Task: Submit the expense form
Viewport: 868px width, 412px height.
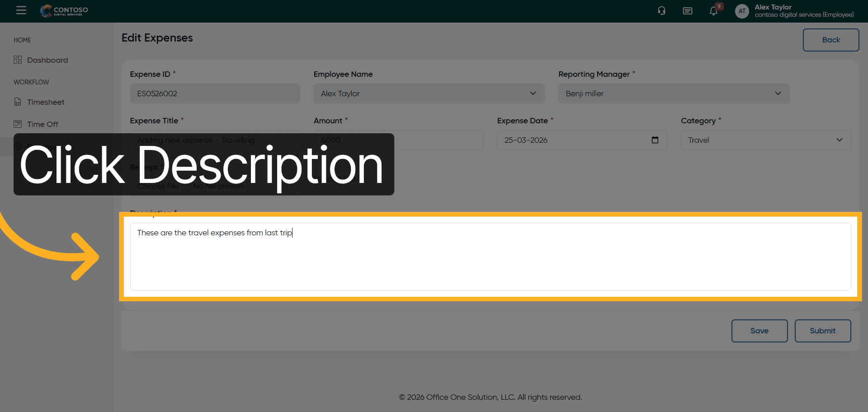Action: pyautogui.click(x=822, y=331)
